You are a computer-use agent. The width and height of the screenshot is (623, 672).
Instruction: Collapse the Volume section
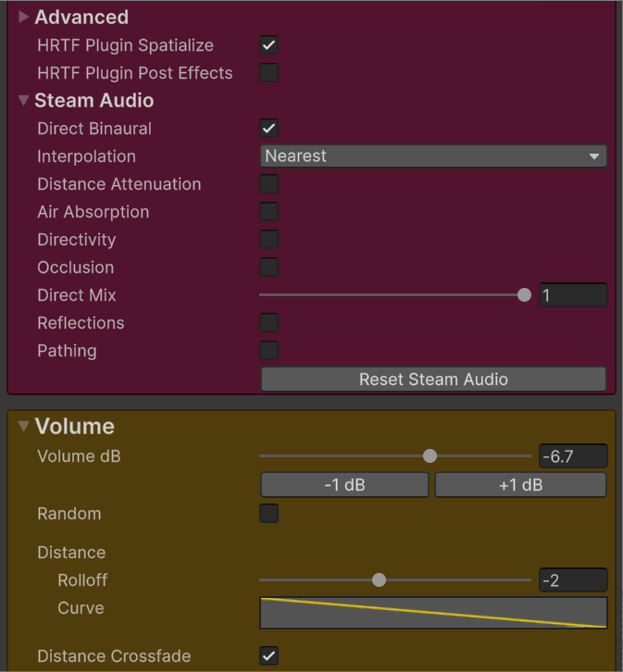tap(24, 426)
